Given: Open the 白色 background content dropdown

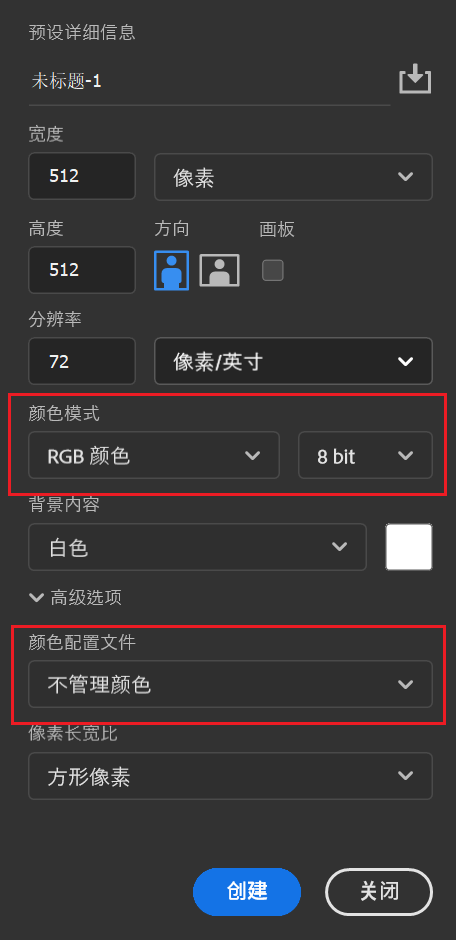Looking at the screenshot, I should click(x=198, y=547).
